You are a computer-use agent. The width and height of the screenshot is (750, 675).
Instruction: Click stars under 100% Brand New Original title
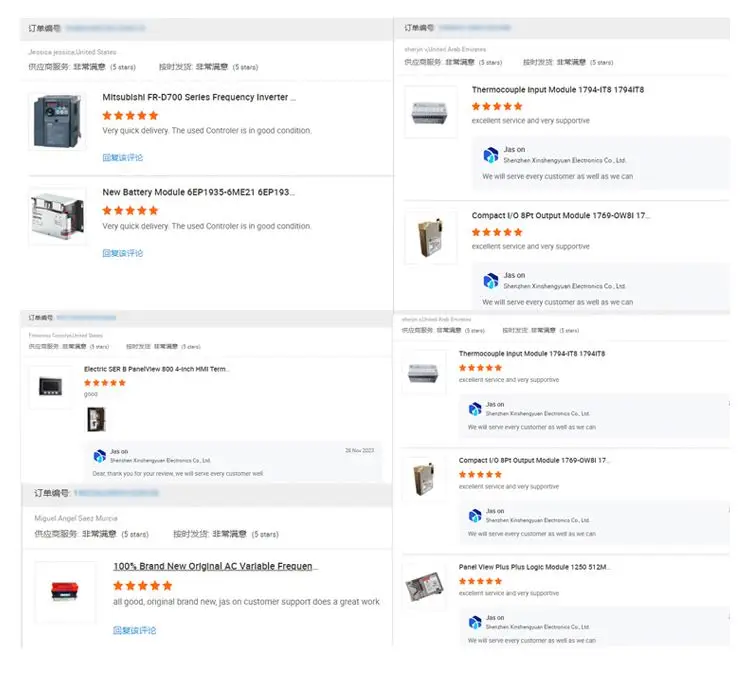coord(142,586)
